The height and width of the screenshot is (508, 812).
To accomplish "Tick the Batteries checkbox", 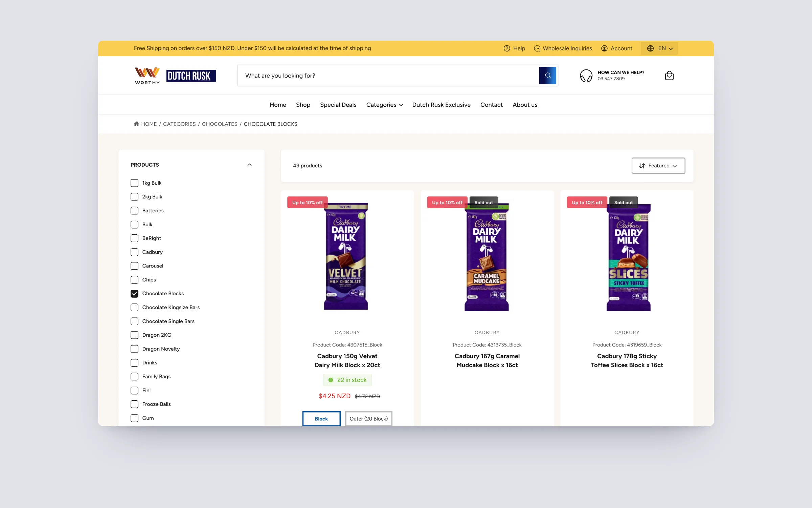I will pyautogui.click(x=134, y=211).
